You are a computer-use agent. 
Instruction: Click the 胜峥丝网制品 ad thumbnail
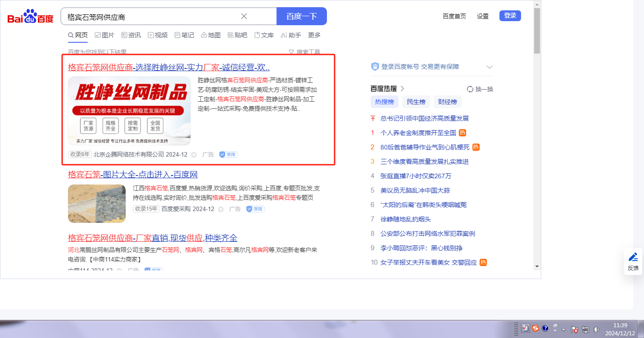tap(129, 111)
